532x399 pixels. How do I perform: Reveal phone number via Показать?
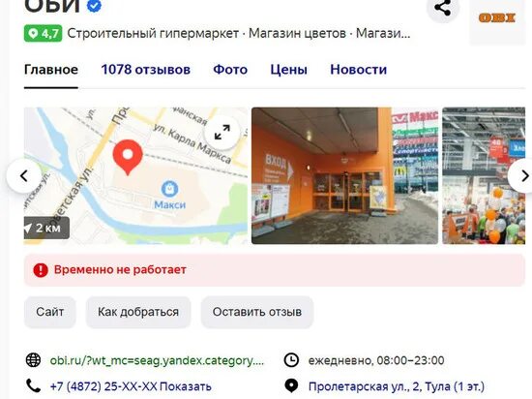pyautogui.click(x=186, y=386)
